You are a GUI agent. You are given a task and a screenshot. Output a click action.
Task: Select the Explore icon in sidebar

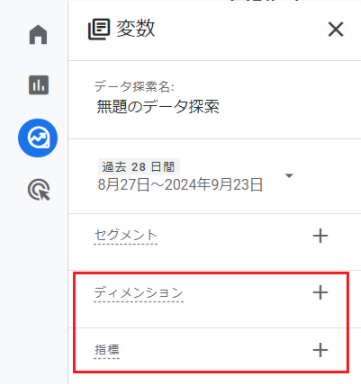[x=38, y=138]
